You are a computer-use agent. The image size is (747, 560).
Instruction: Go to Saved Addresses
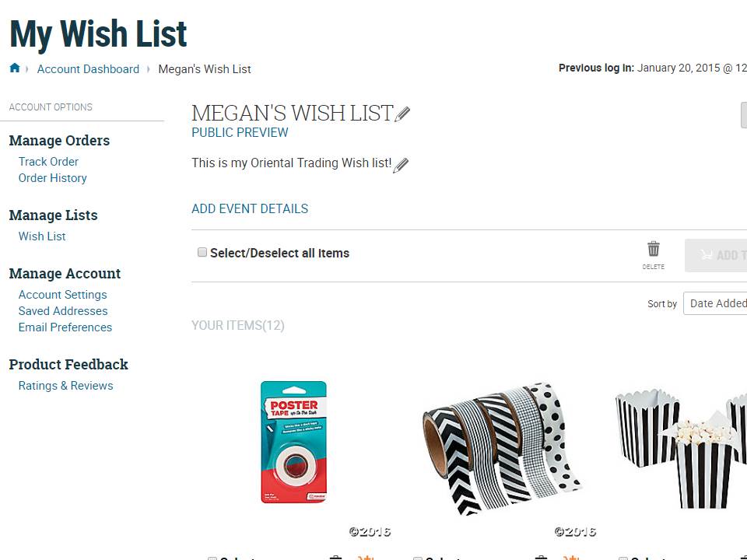tap(63, 311)
